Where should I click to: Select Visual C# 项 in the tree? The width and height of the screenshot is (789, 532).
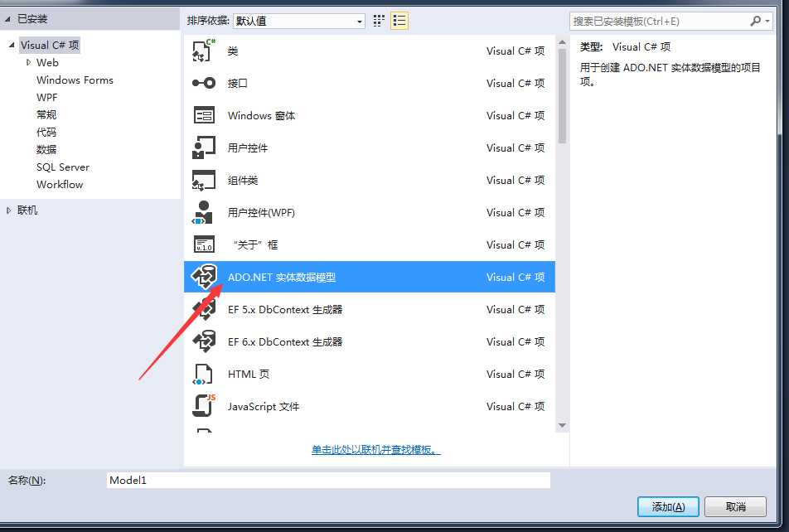[50, 45]
